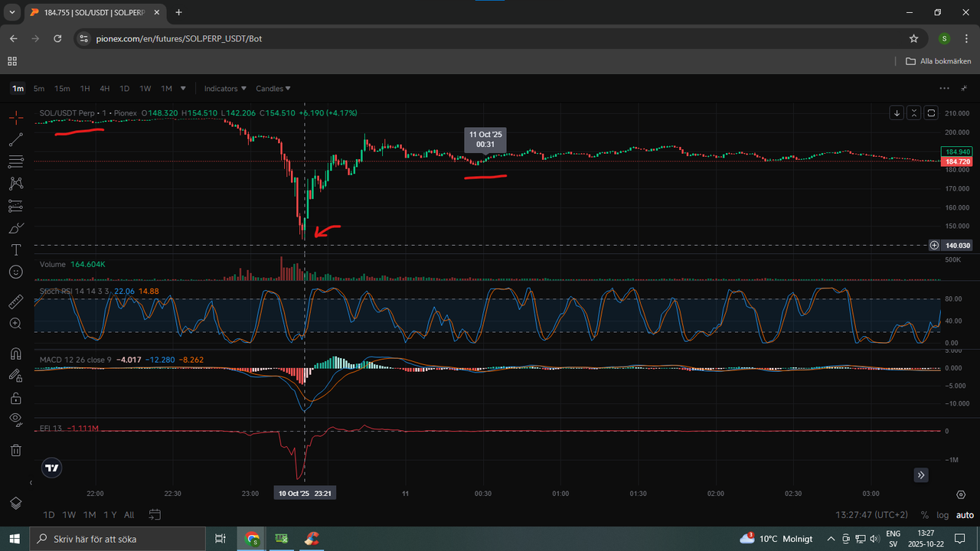Jump to latest bar with double-arrow button
980x551 pixels.
click(x=921, y=474)
